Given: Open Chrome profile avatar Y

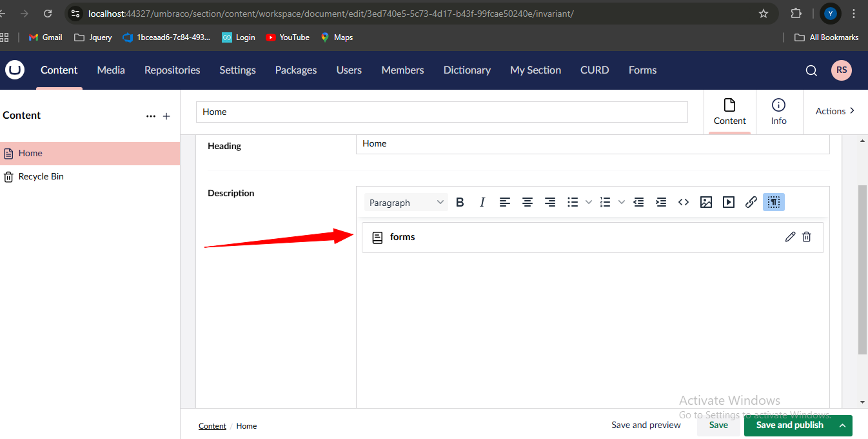Looking at the screenshot, I should pos(830,14).
